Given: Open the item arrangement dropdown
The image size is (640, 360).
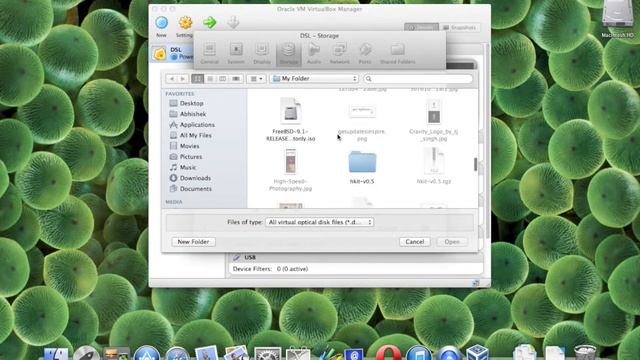Looking at the screenshot, I should (x=256, y=79).
